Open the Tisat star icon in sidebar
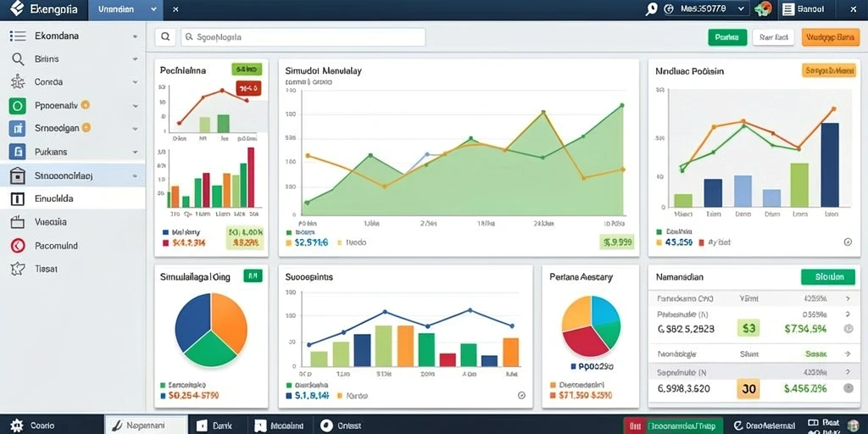 point(18,269)
